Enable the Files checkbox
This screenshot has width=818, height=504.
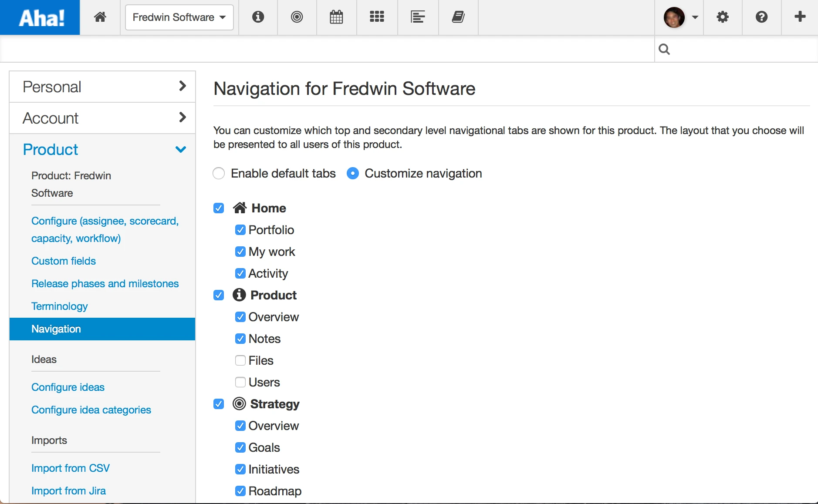(240, 360)
